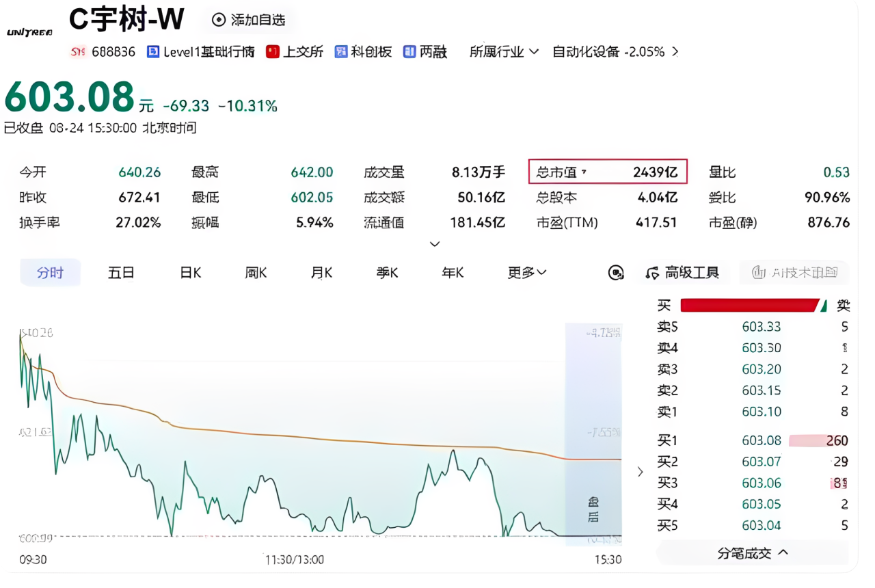Click the 成交量 value 8.13万手

pos(479,172)
